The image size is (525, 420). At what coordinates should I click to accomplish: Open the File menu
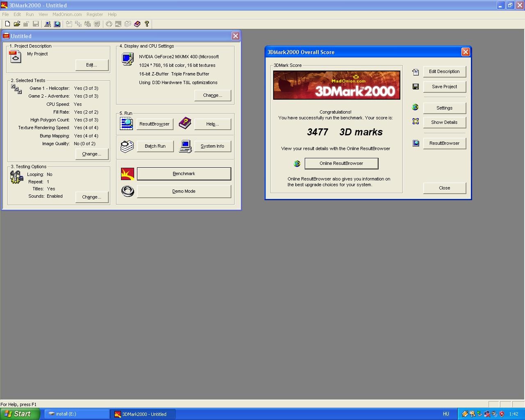(5, 14)
